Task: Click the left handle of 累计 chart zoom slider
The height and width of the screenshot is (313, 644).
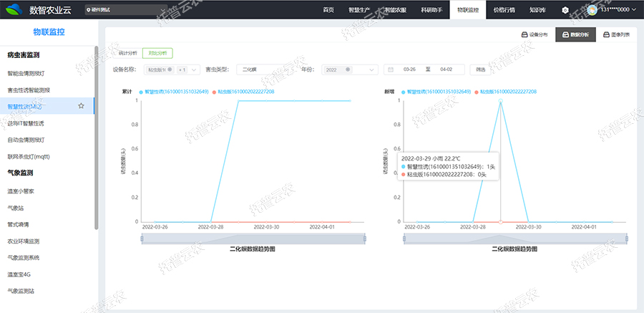Action: [x=142, y=239]
